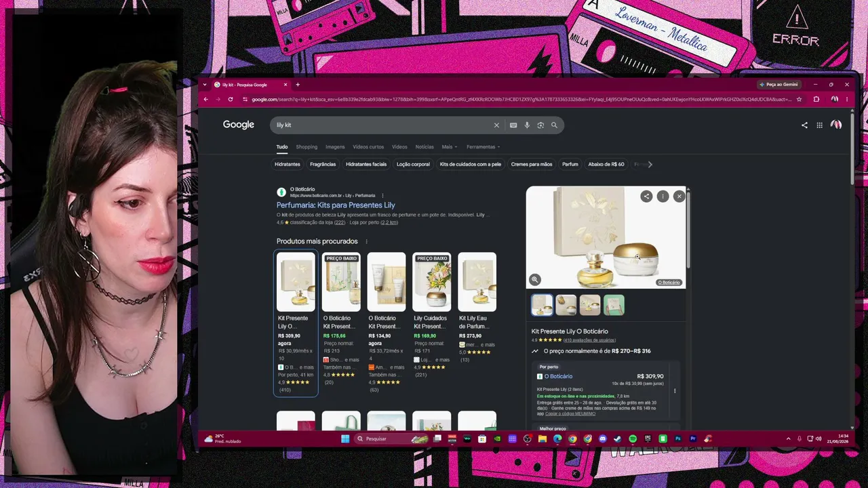Filter results by 'Fragrâncias' chip

(x=323, y=165)
